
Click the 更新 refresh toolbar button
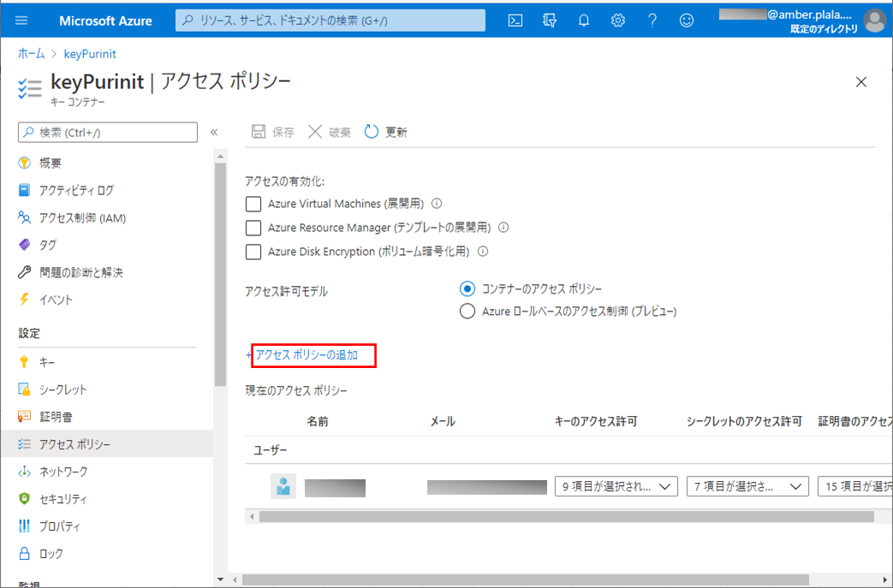[386, 132]
